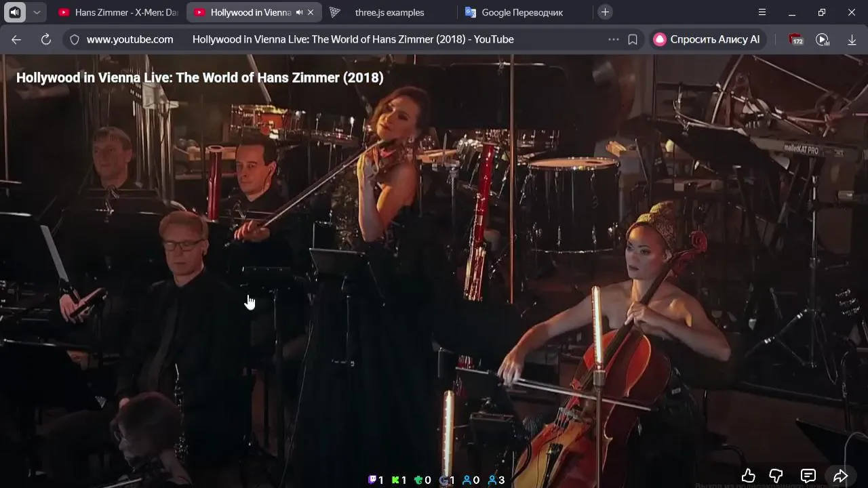Click the sound indicator icon left of the tabs
Viewport: 868px width, 488px height.
click(15, 12)
